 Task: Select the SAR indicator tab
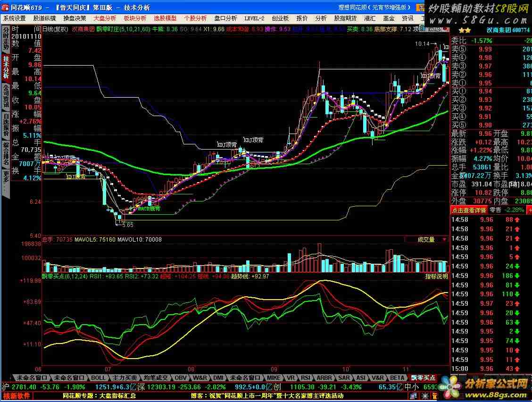point(344,377)
